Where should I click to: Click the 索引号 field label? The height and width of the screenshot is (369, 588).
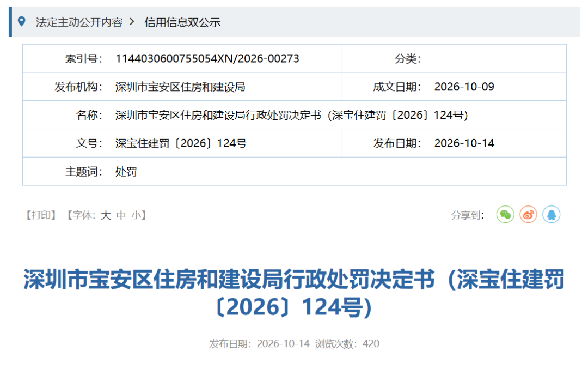[x=84, y=58]
